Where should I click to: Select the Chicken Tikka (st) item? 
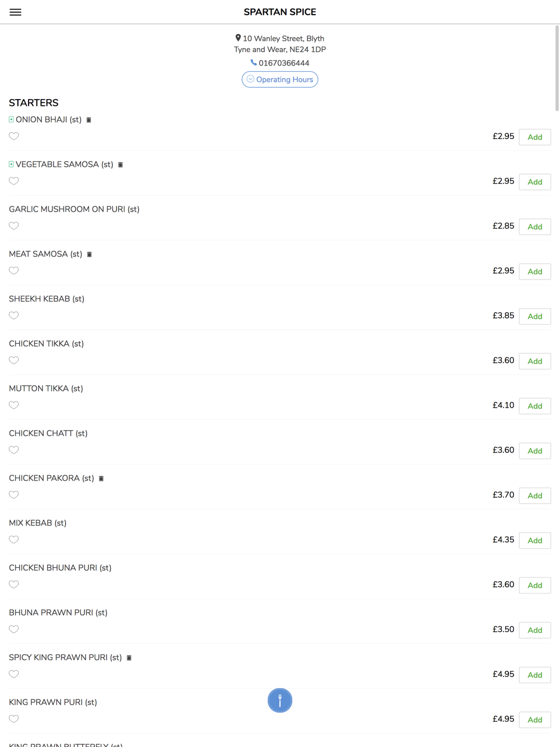tap(46, 344)
